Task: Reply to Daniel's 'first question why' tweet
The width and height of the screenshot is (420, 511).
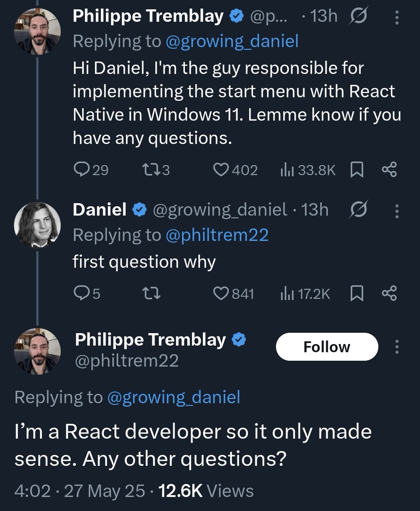Action: [86, 293]
